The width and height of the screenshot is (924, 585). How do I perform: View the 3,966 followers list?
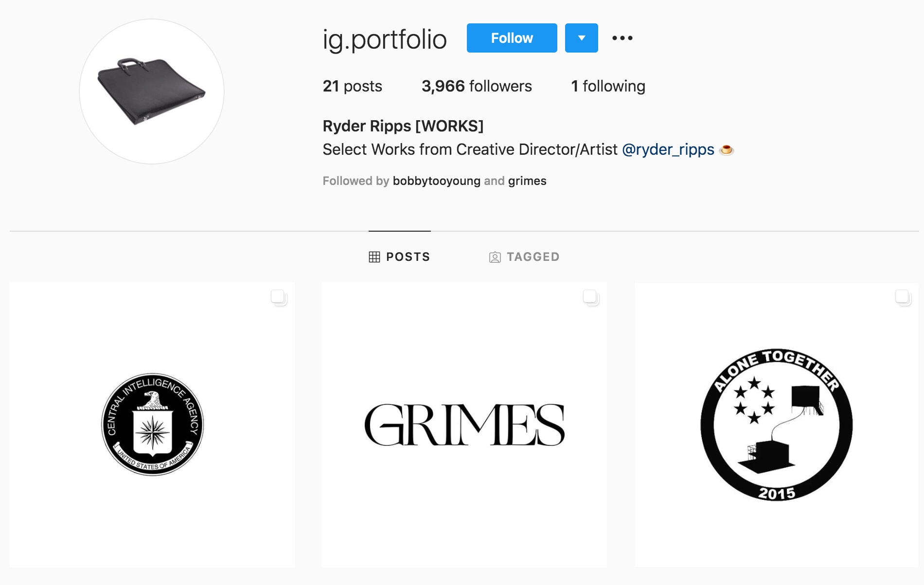point(477,86)
